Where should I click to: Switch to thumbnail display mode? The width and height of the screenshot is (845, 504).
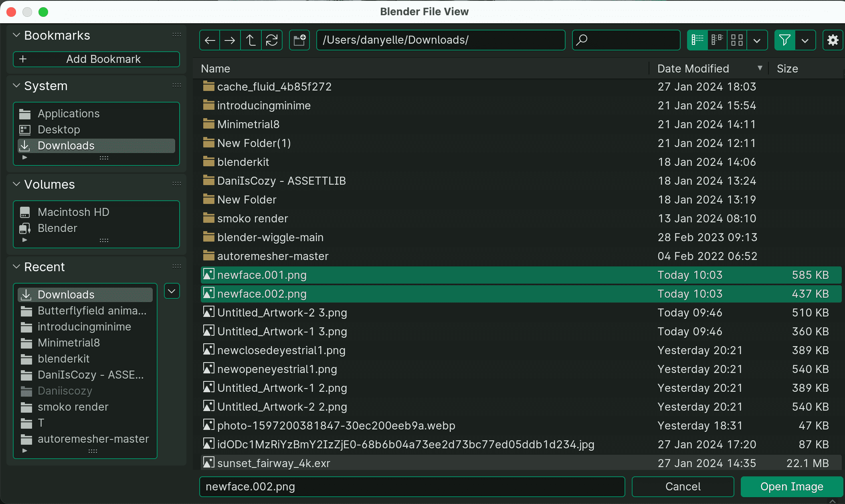tap(737, 40)
